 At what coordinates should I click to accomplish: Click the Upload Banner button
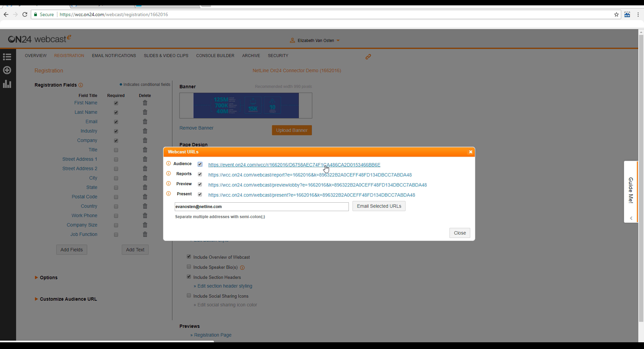tap(292, 130)
